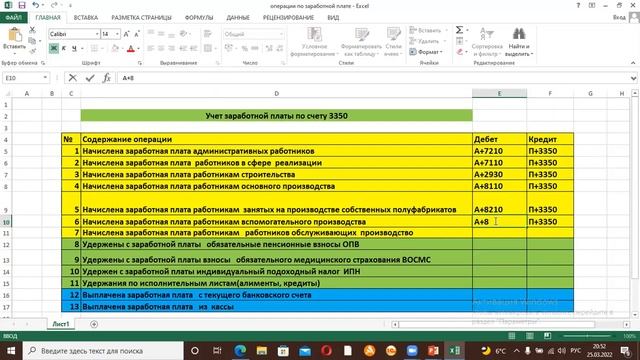Click the Вход sign-in link
Viewport: 640px width, 360px height.
pos(619,18)
